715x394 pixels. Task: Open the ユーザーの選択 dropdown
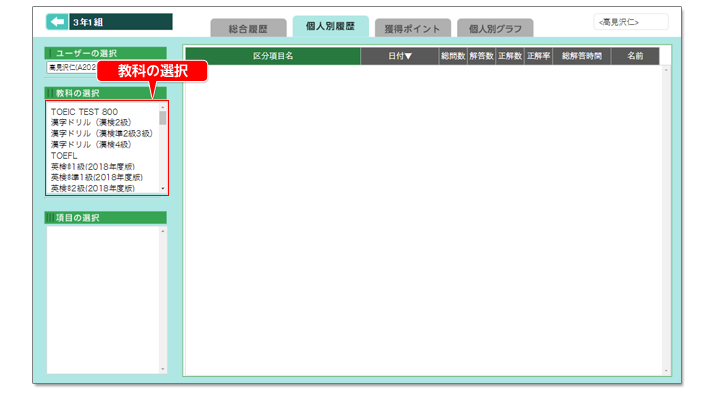tap(72, 67)
